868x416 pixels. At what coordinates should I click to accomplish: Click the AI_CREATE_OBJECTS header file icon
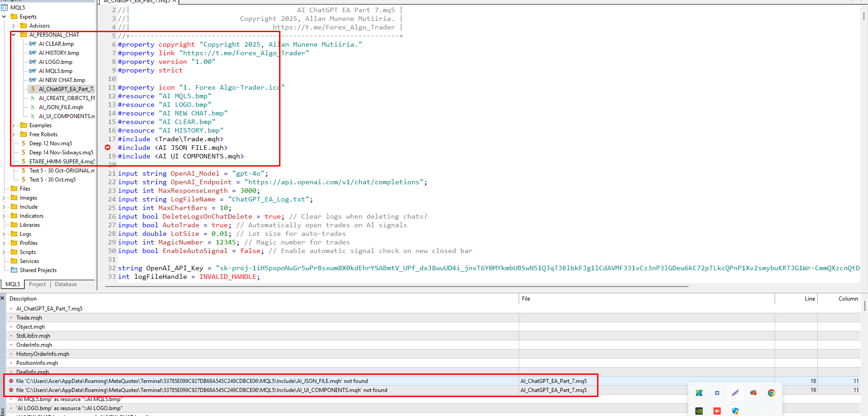(33, 98)
